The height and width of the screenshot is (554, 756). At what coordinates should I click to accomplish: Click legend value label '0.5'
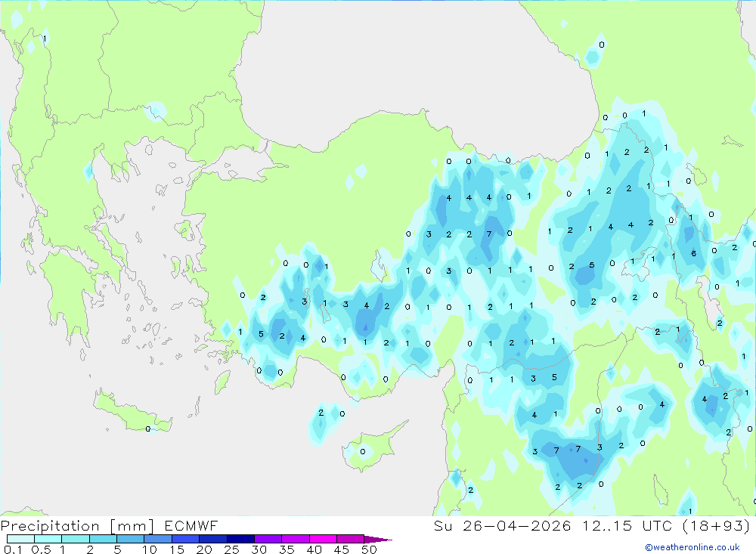[x=41, y=549]
